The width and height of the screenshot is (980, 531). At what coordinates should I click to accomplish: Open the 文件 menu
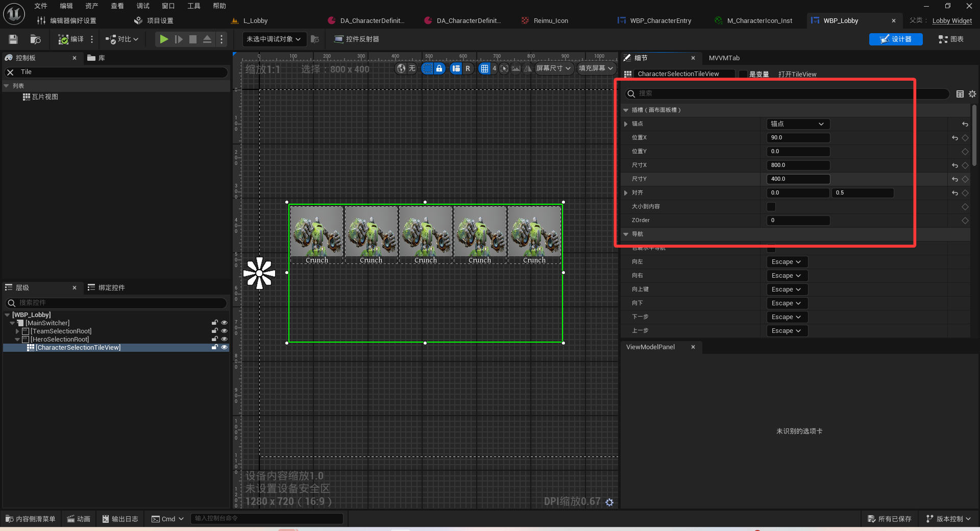41,6
